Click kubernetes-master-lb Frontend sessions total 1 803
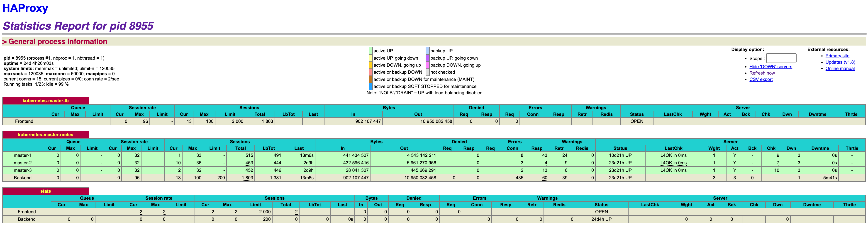Image resolution: width=868 pixels, height=228 pixels. tap(267, 121)
